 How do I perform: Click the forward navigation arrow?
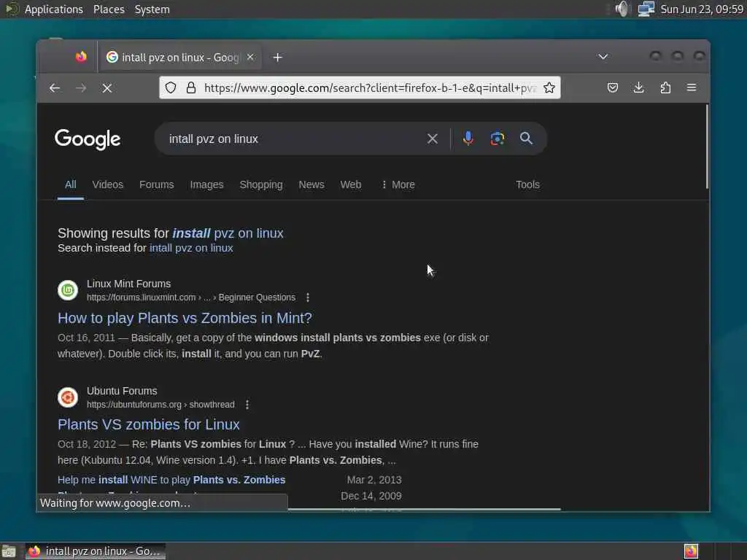tap(81, 88)
